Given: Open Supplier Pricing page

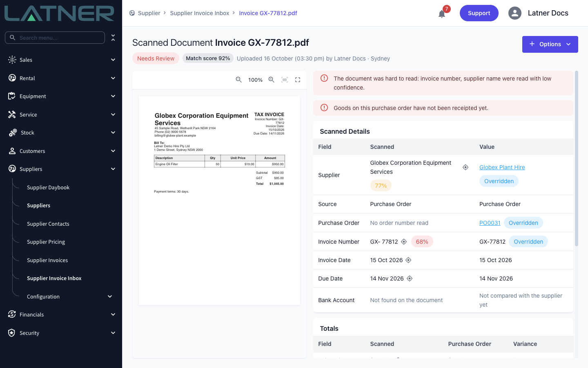Looking at the screenshot, I should coord(46,242).
